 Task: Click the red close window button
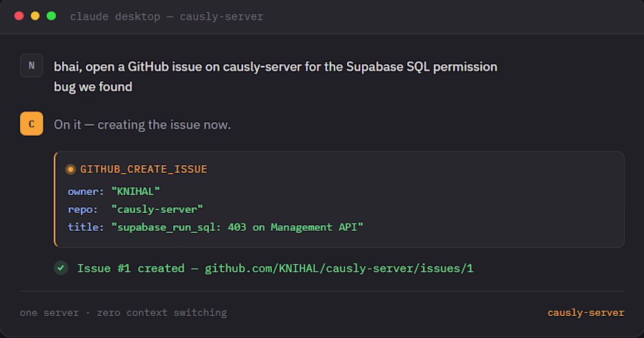[19, 16]
